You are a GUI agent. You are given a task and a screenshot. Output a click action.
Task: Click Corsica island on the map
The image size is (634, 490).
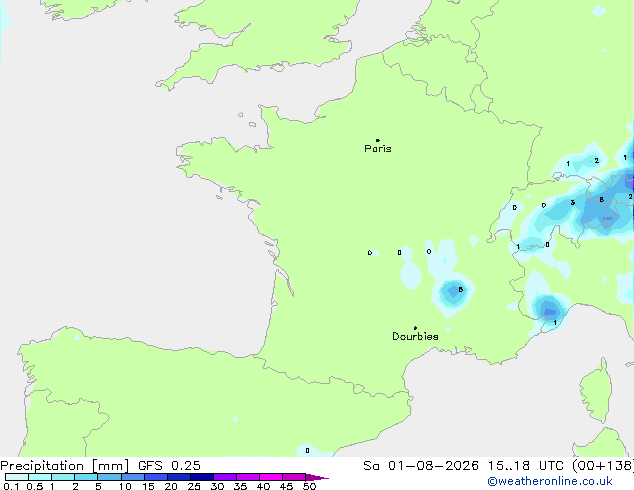click(596, 391)
